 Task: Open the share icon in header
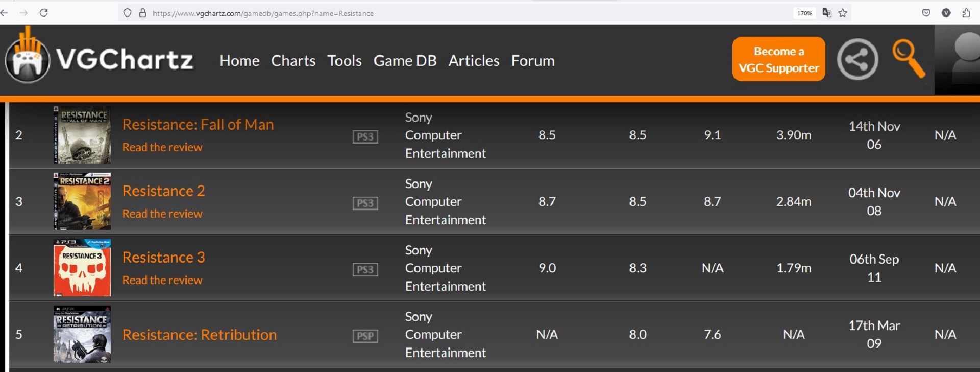857,59
